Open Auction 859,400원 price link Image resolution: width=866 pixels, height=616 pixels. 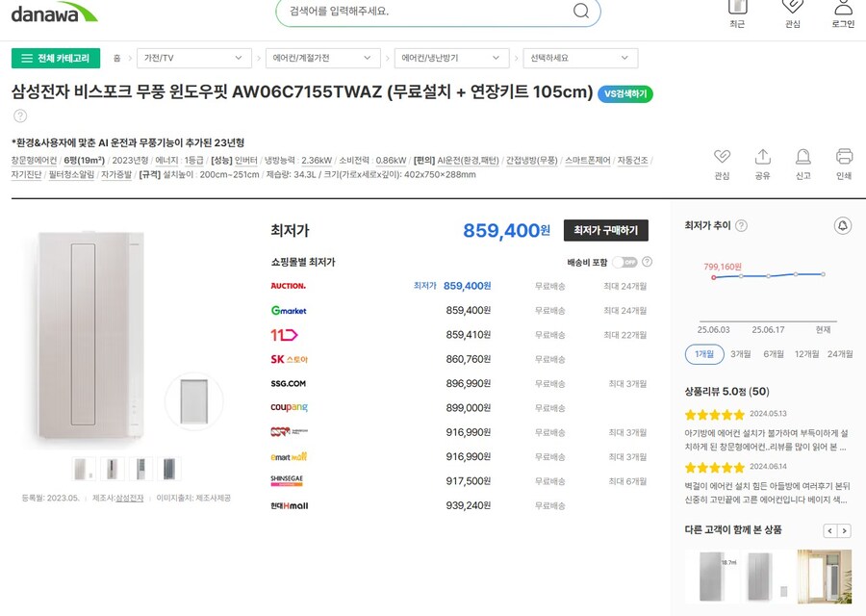pyautogui.click(x=467, y=286)
